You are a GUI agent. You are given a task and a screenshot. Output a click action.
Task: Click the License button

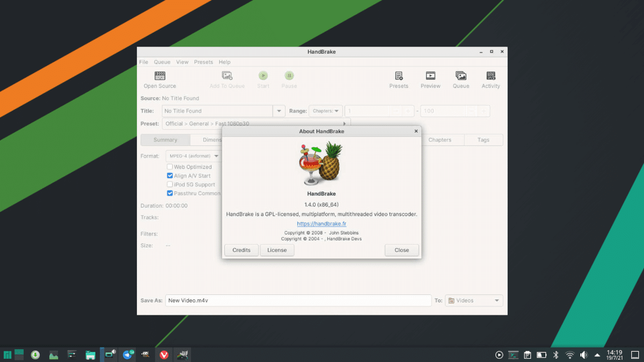277,250
